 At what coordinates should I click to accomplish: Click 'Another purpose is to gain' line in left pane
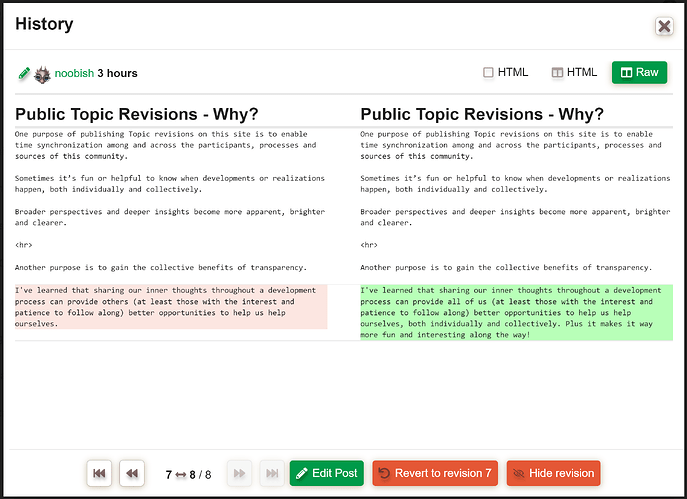click(x=161, y=267)
